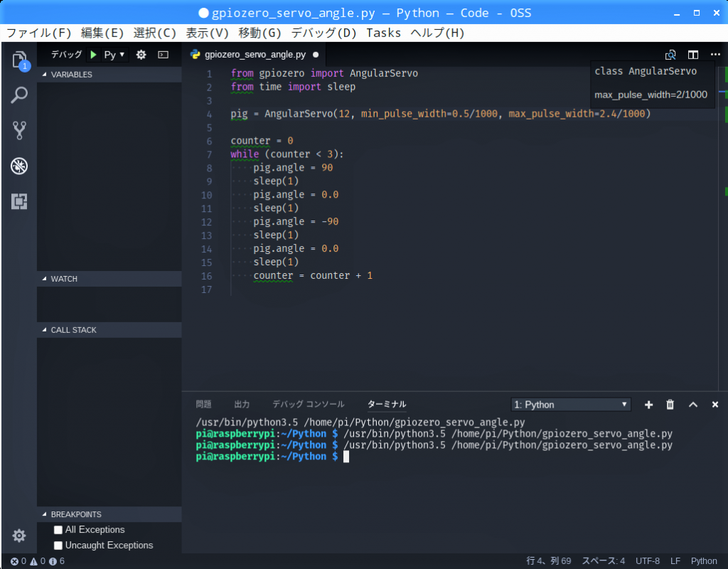Screen dimensions: 728x569
Task: Click the Python language mode indicator
Action: pos(703,561)
